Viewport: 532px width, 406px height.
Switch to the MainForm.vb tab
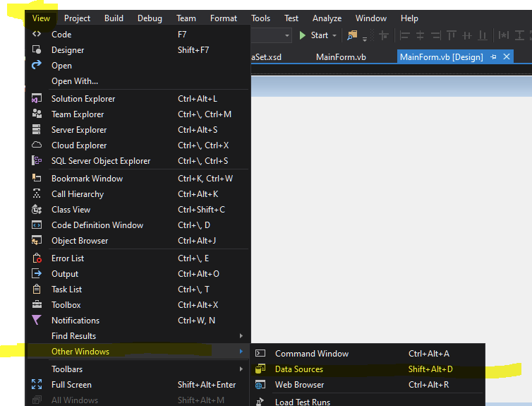(341, 57)
